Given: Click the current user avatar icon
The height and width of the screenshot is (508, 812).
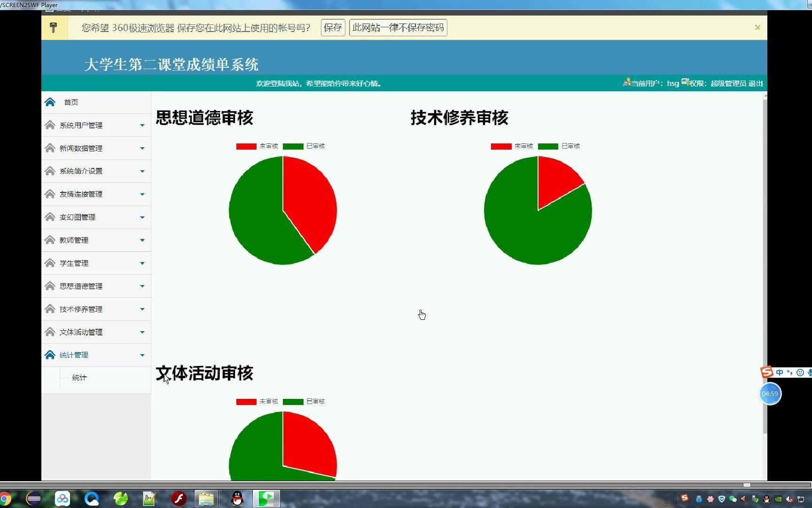Looking at the screenshot, I should [x=626, y=82].
